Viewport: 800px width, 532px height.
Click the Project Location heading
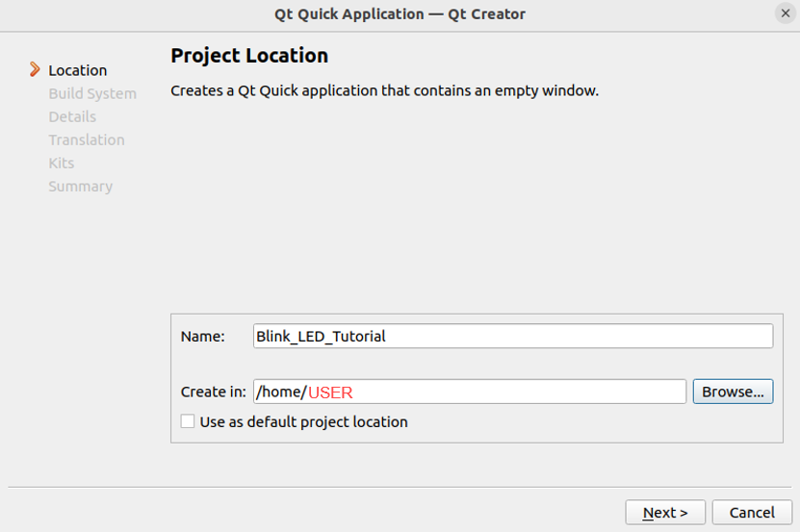[x=249, y=56]
